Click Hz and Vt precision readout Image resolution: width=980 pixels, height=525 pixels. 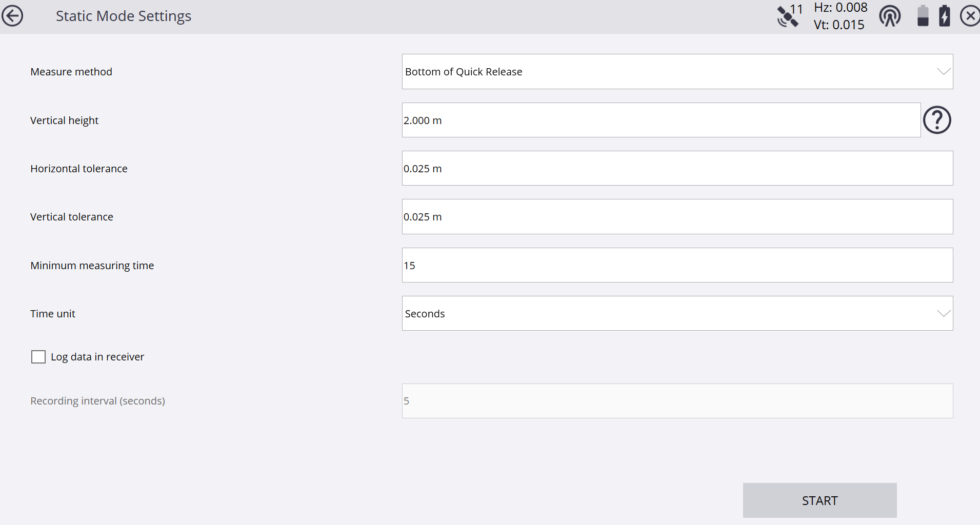tap(840, 16)
